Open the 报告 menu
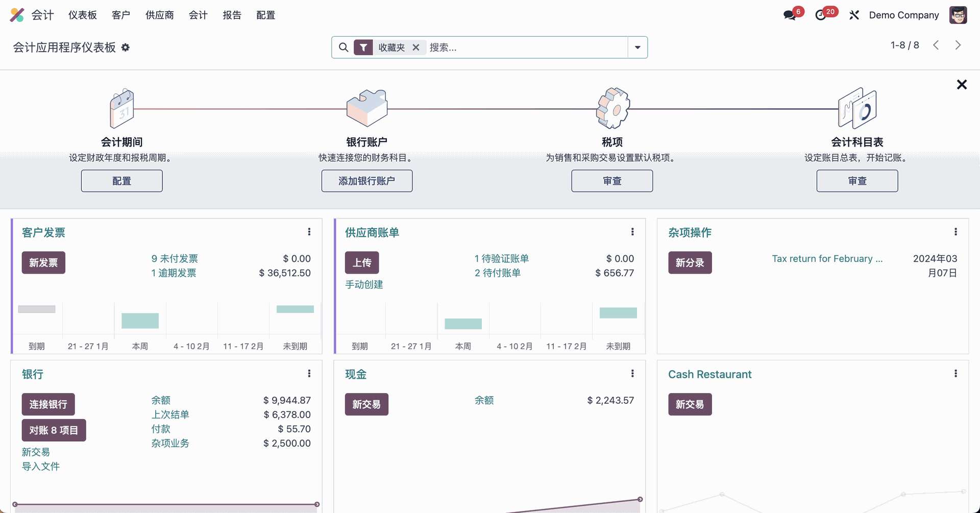 pyautogui.click(x=232, y=15)
